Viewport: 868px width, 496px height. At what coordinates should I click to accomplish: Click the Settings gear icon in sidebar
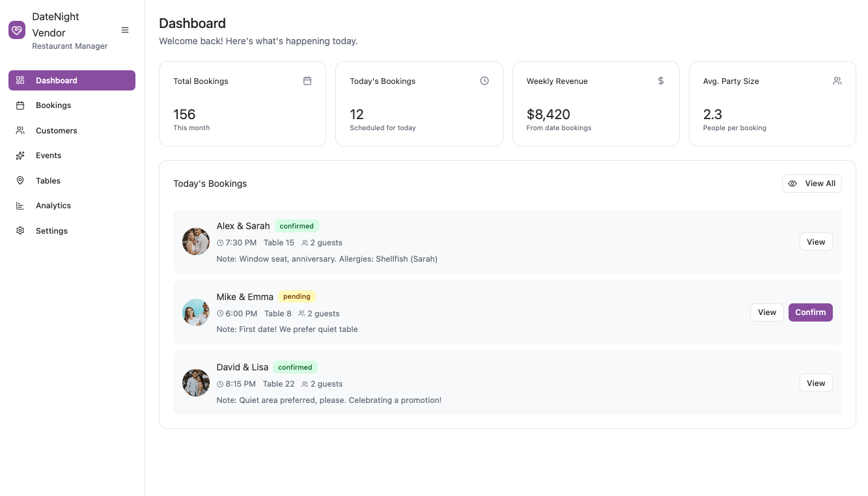click(20, 230)
